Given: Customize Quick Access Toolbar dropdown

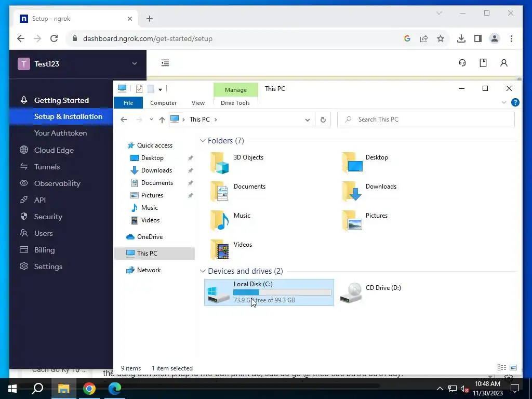Looking at the screenshot, I should [x=160, y=89].
